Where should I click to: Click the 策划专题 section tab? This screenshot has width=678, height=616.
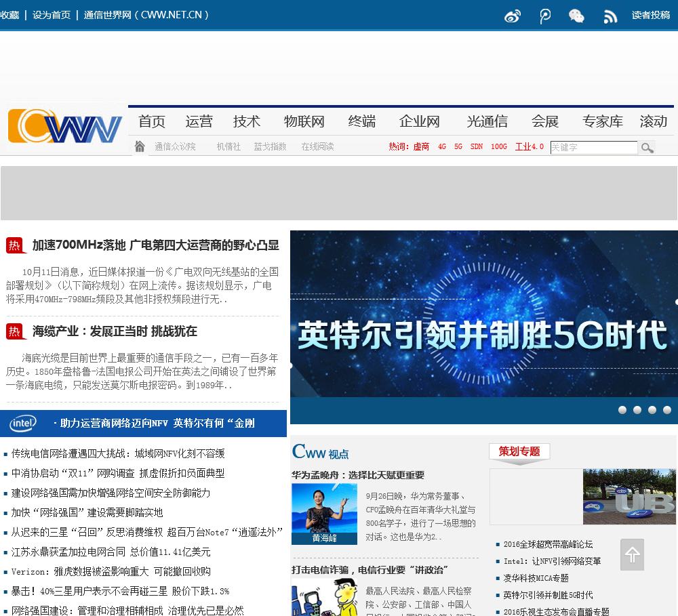(519, 452)
